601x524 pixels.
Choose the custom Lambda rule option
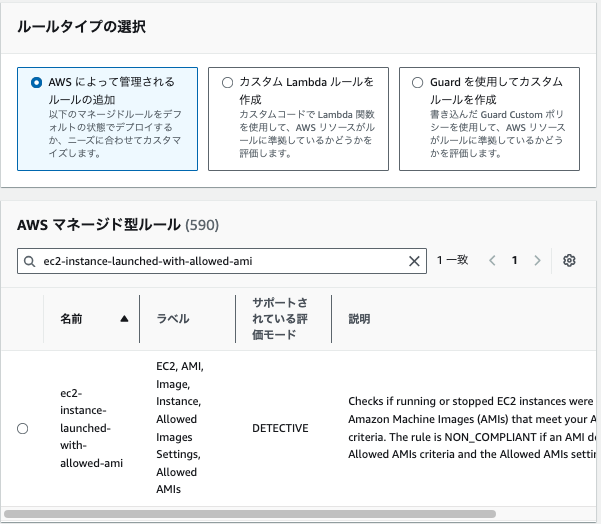pos(227,82)
